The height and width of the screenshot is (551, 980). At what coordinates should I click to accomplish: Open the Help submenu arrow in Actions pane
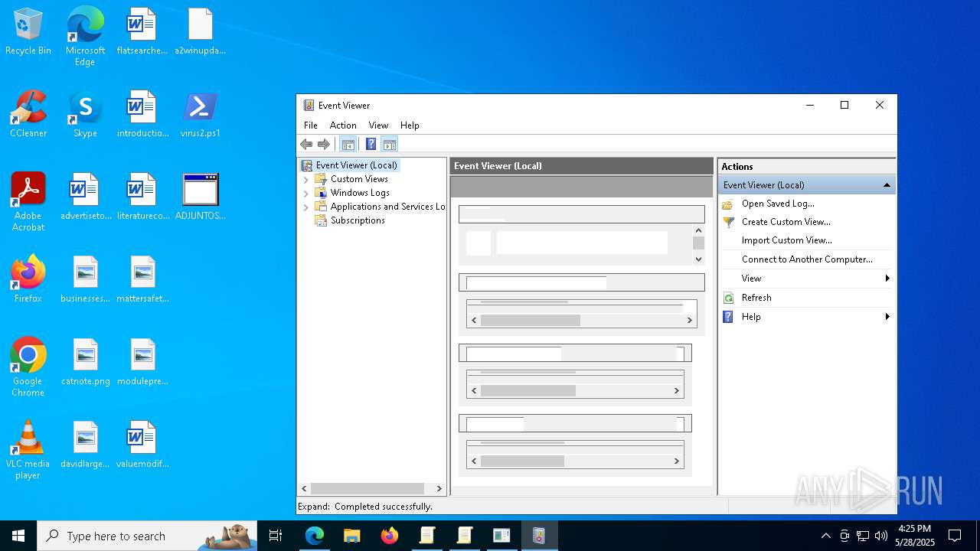[887, 317]
